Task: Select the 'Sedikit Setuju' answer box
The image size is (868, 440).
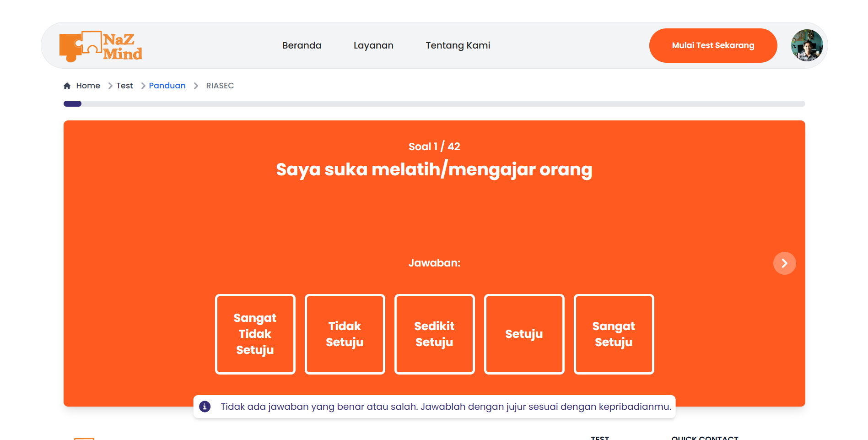Action: click(x=434, y=334)
